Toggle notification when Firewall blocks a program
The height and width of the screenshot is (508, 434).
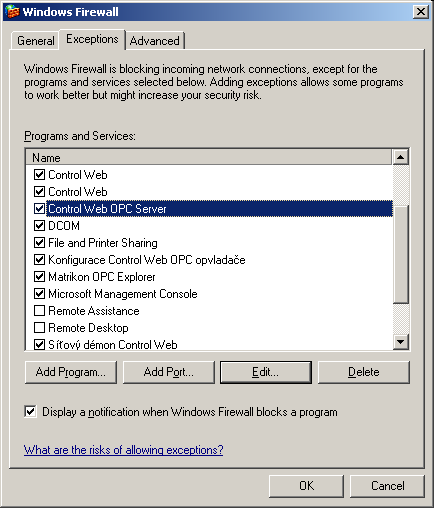30,412
